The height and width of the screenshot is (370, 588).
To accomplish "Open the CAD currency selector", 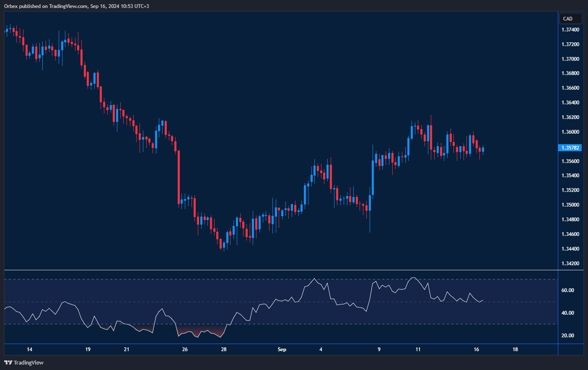I will (570, 18).
